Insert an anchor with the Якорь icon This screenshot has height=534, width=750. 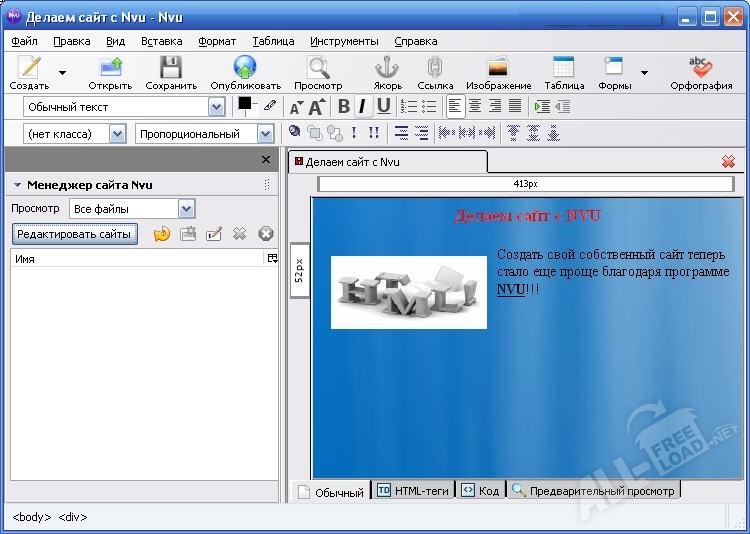pos(387,68)
